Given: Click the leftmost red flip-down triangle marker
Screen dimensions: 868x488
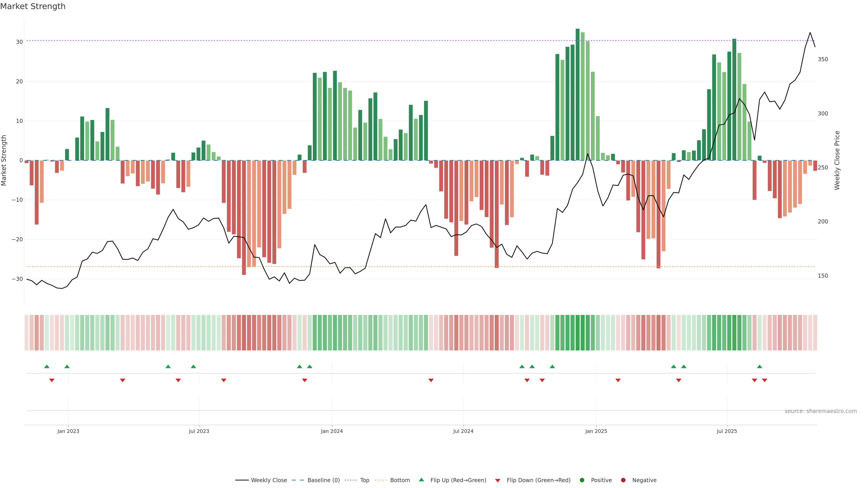Looking at the screenshot, I should pyautogui.click(x=52, y=380).
